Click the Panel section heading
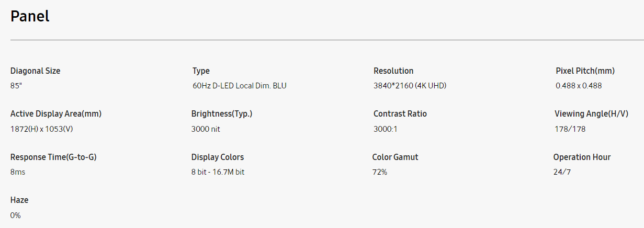 pyautogui.click(x=30, y=16)
